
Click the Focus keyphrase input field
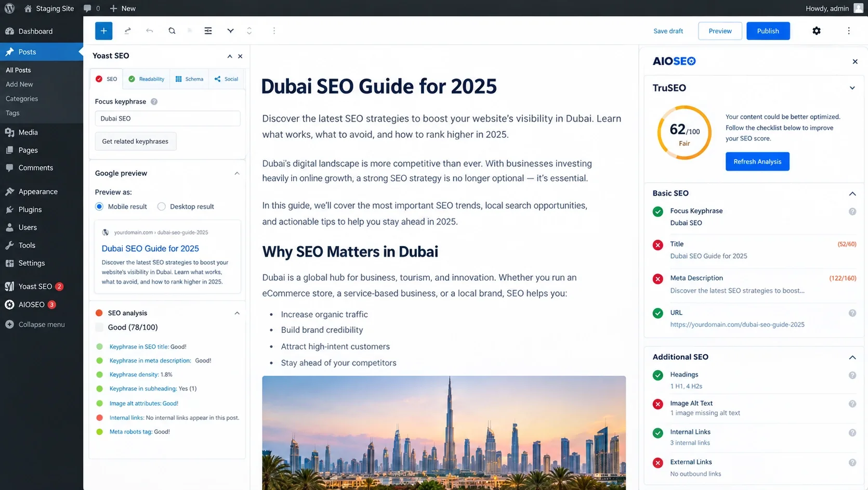[x=167, y=119]
